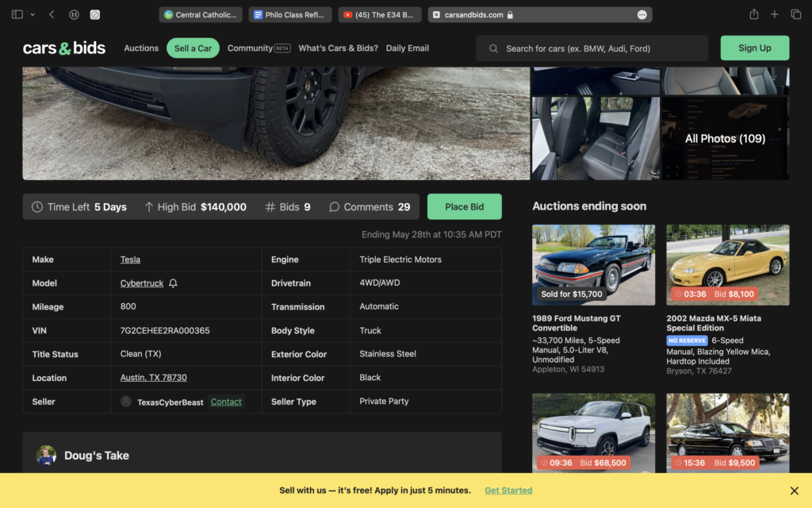Screen dimensions: 812x508
Task: Toggle the Safari sidebar icon
Action: coord(17,14)
